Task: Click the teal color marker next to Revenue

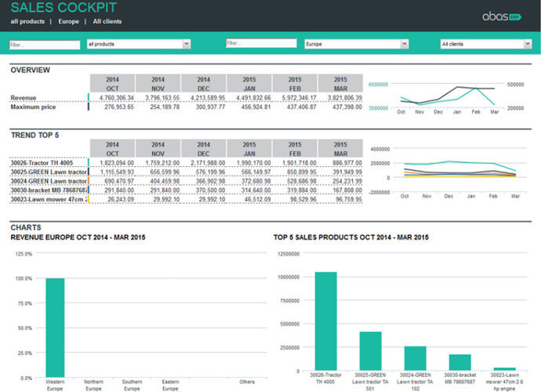Action: point(88,98)
